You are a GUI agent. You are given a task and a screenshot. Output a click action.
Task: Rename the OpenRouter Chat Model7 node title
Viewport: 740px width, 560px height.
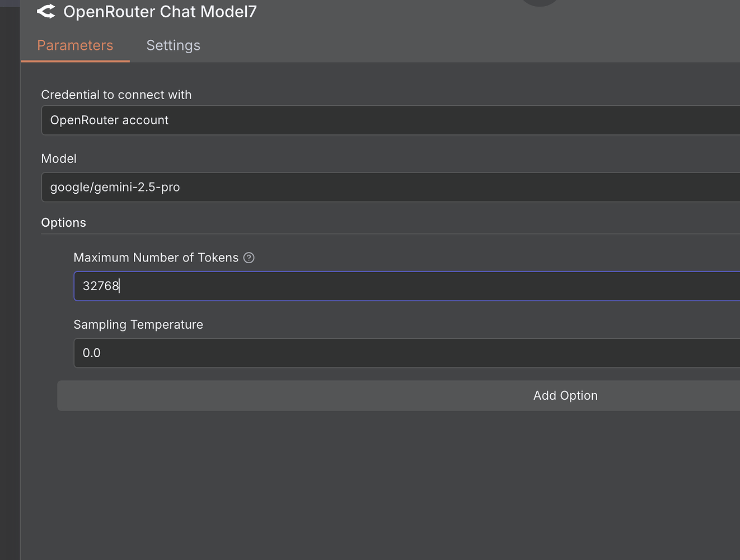160,11
